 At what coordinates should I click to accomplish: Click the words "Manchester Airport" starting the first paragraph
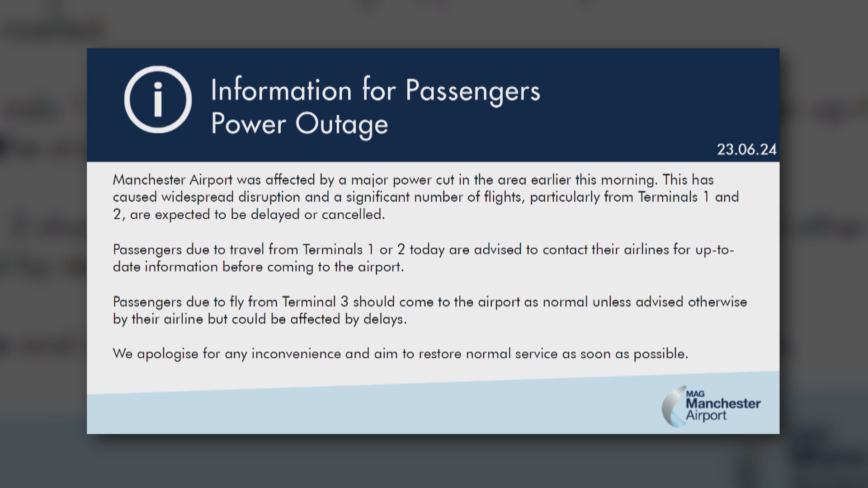pos(172,180)
